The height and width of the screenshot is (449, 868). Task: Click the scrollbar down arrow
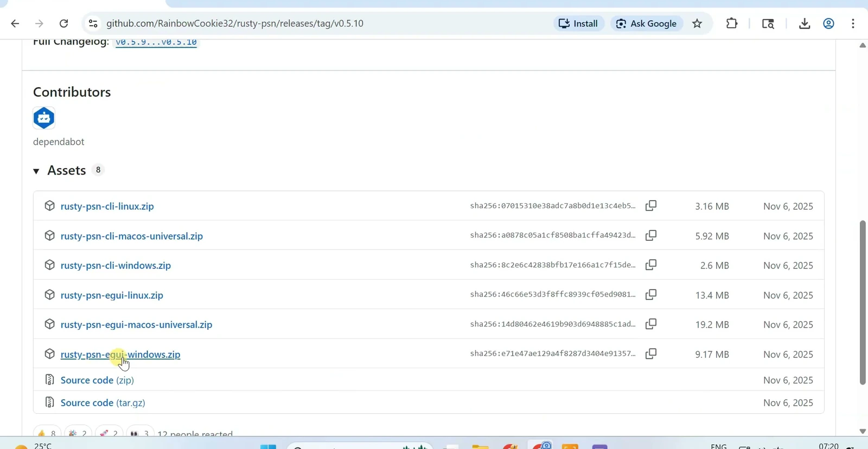point(863,432)
